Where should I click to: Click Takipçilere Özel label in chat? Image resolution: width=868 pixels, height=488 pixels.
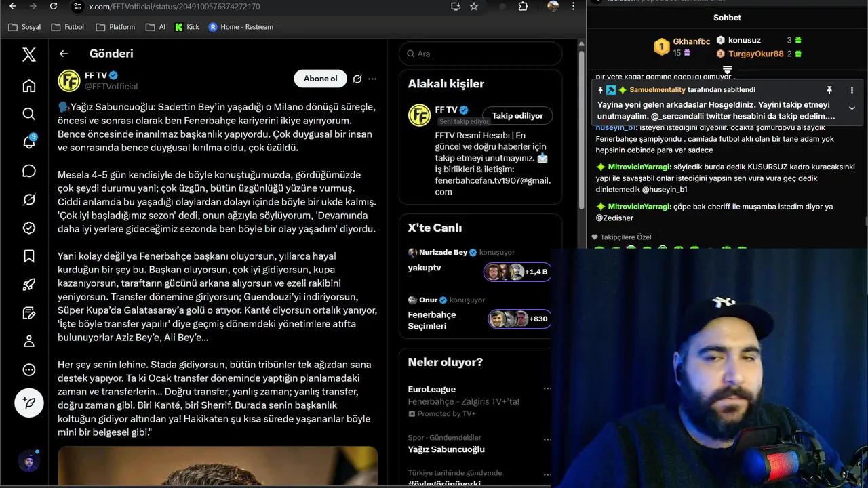pyautogui.click(x=625, y=237)
